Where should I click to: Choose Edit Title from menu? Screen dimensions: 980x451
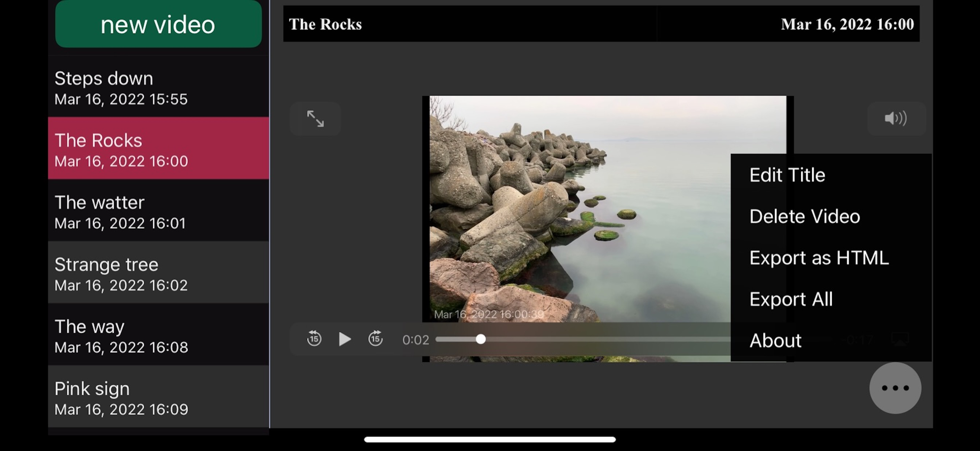[787, 175]
